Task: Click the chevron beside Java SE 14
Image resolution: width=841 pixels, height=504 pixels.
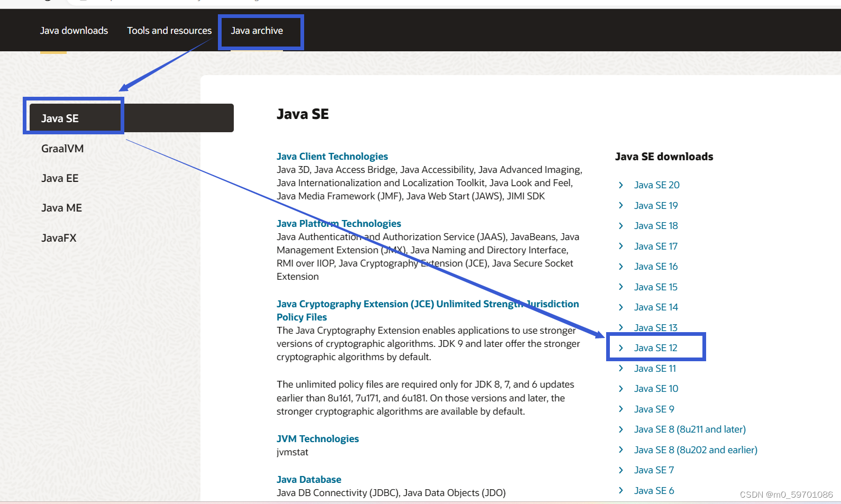Action: point(621,307)
